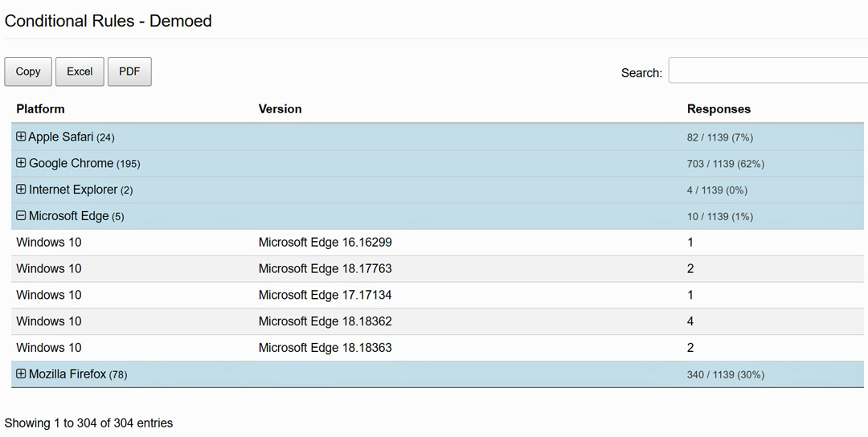868x437 pixels.
Task: Click response count 1 for Edge 16.16299
Action: point(690,243)
